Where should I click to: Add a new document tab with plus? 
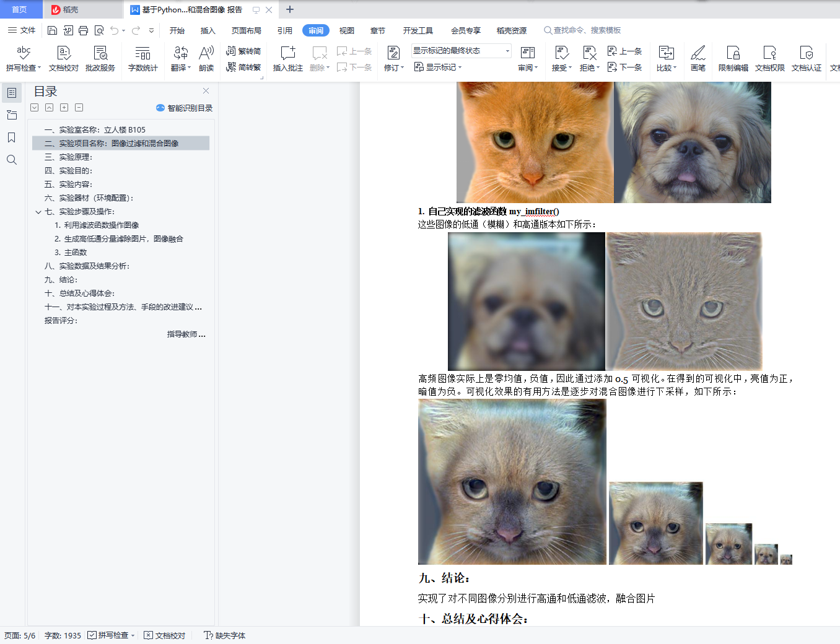tap(290, 9)
